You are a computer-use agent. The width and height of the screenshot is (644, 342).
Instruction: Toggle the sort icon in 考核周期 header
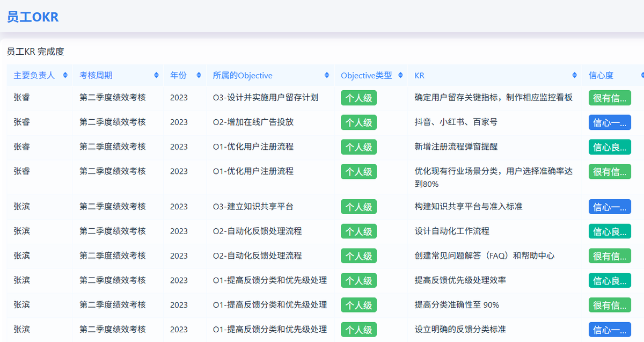[x=156, y=75]
